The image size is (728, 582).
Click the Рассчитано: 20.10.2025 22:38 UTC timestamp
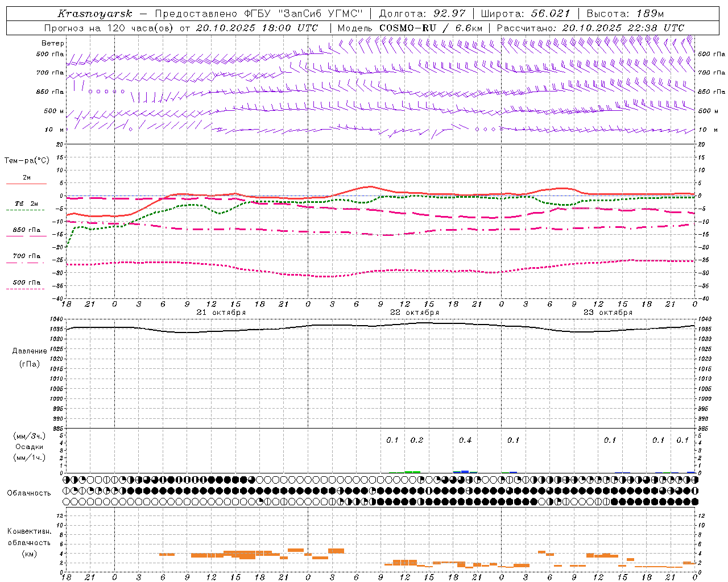tap(590, 28)
